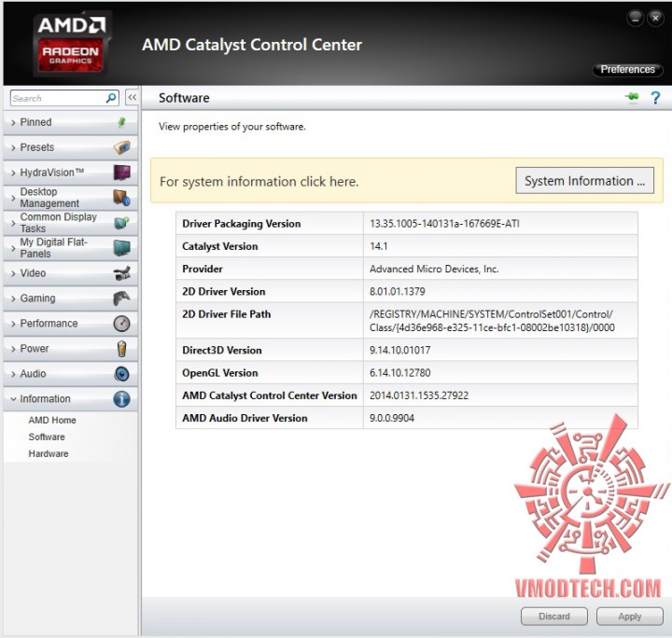Click the My Digital Flat-Panels monitor icon
Viewport: 672px width, 638px height.
122,248
